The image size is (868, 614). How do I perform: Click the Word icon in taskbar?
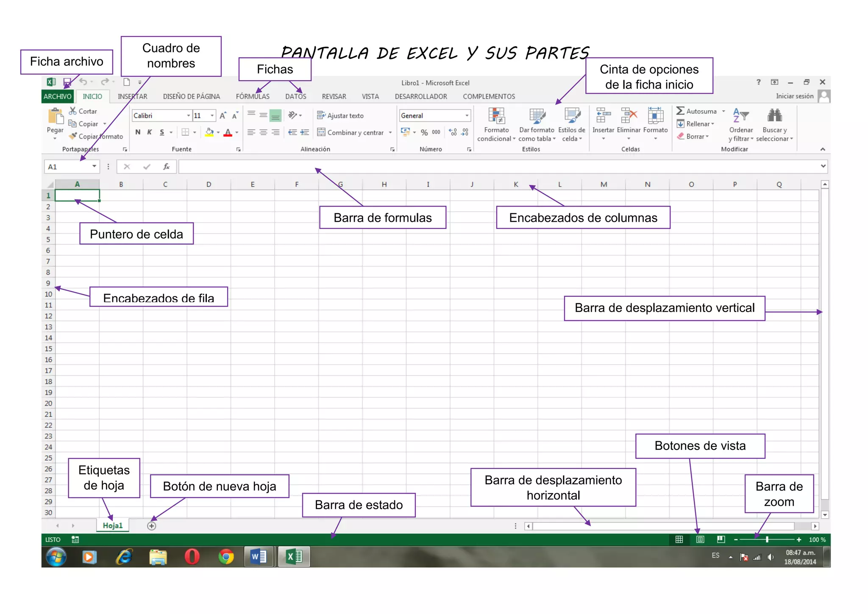[x=259, y=556]
